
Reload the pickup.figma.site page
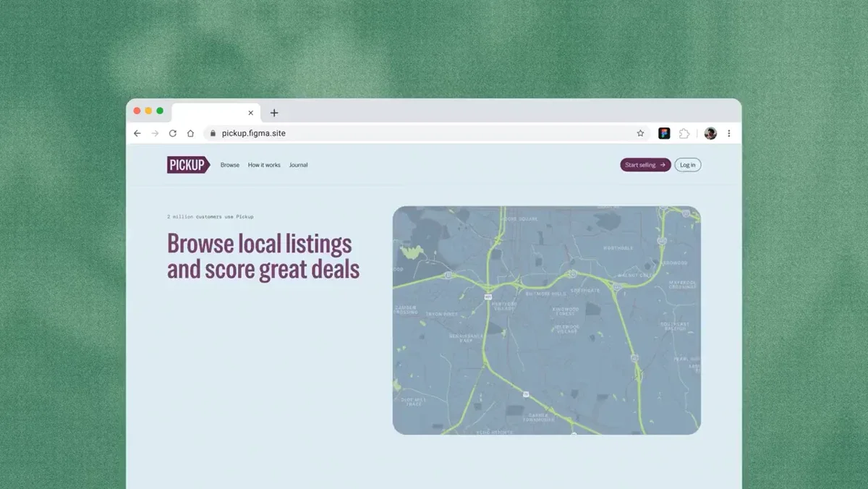tap(173, 133)
